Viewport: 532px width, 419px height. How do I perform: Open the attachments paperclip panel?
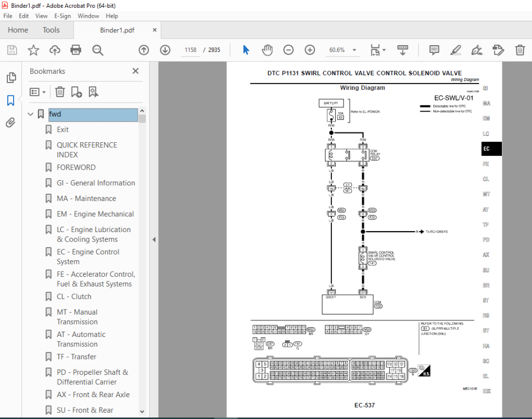[x=11, y=123]
